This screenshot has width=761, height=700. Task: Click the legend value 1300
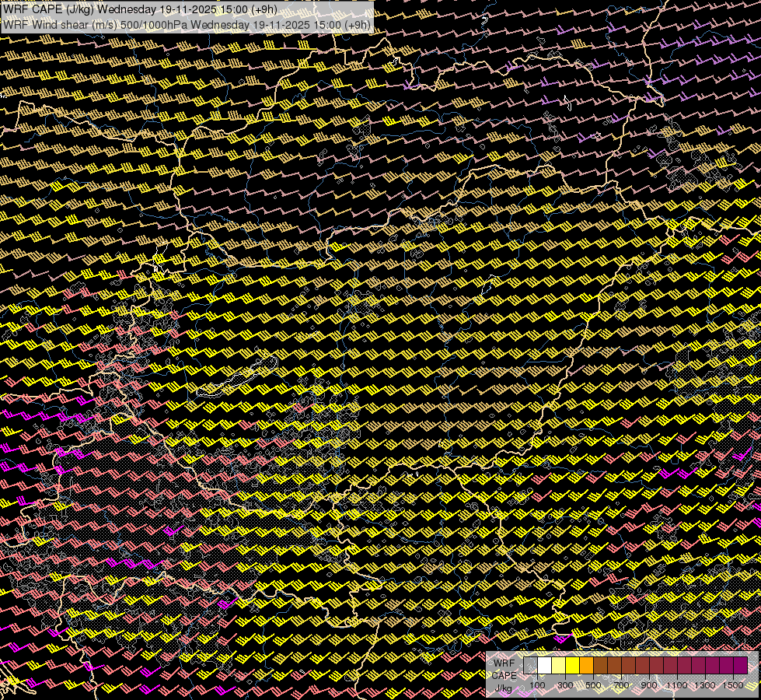[705, 685]
